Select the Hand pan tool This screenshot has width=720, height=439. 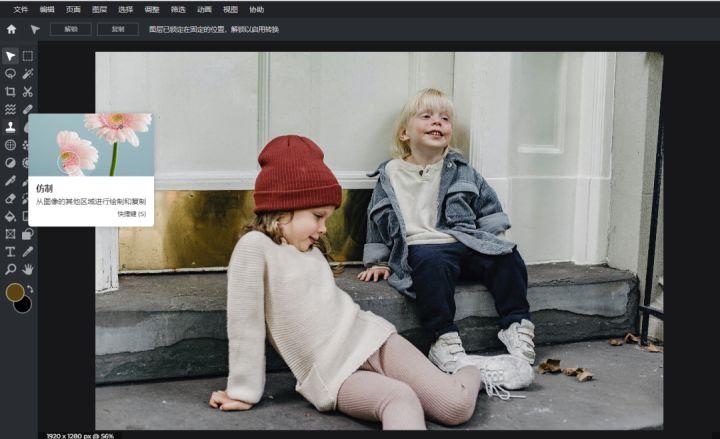click(x=28, y=269)
